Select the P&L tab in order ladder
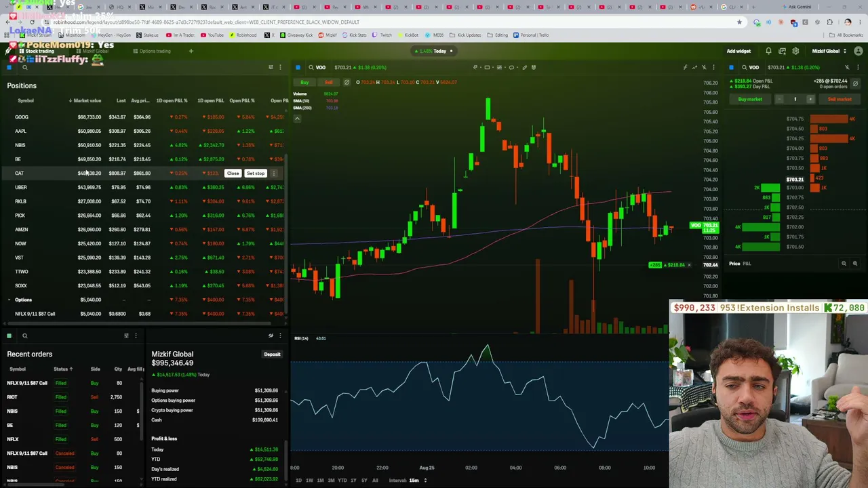The height and width of the screenshot is (488, 868). [x=747, y=264]
